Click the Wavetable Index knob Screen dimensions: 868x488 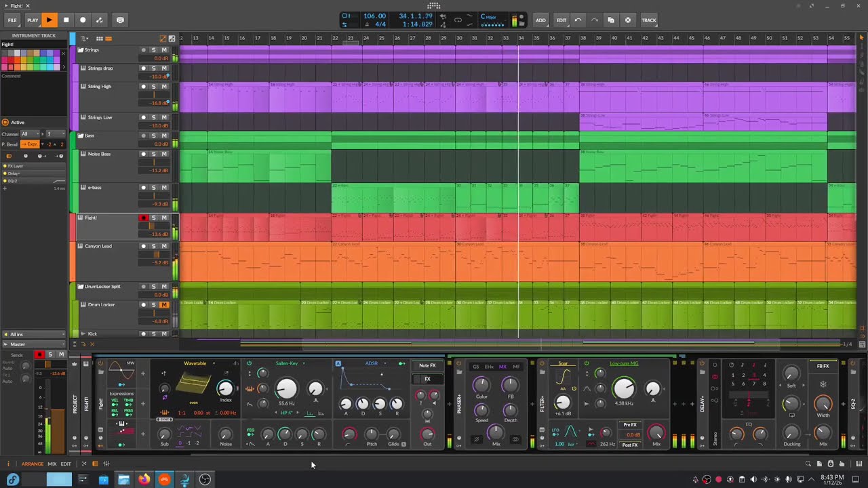(224, 388)
